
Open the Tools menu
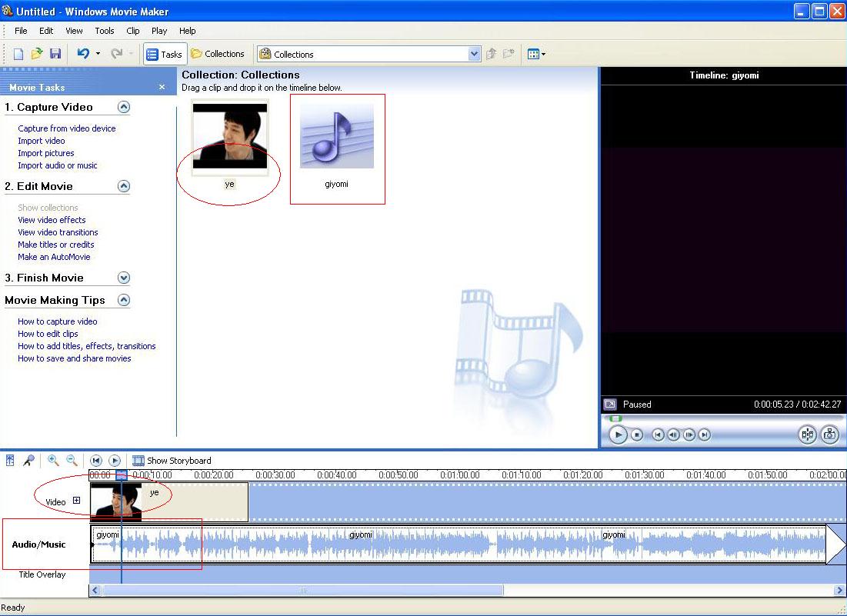[104, 31]
